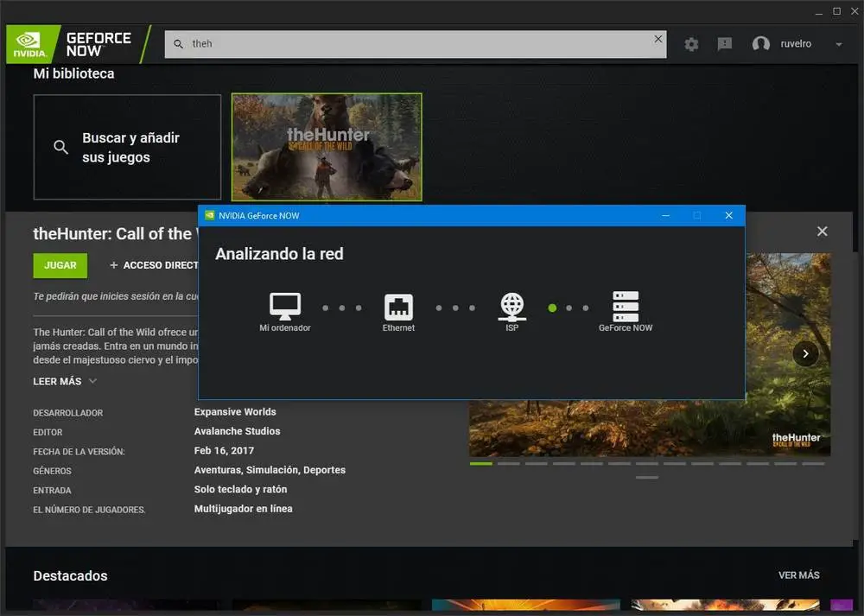This screenshot has width=864, height=616.
Task: Click the Ethernet port icon
Action: click(x=398, y=307)
